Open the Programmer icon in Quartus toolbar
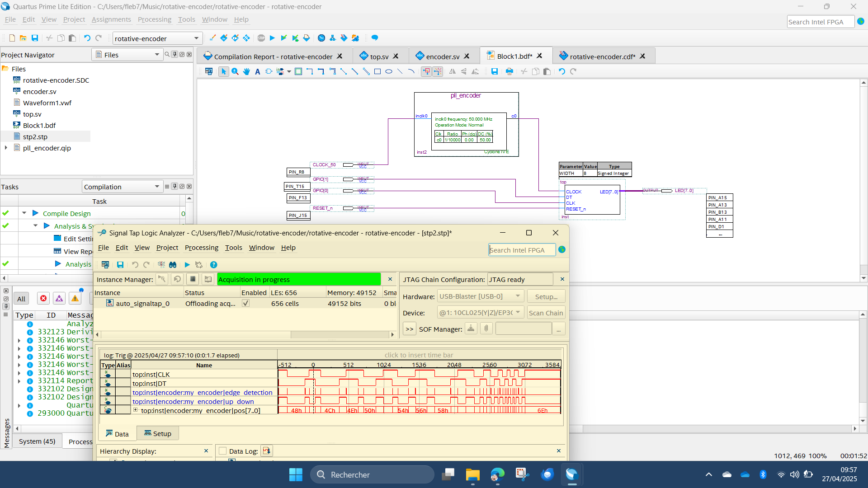Screen dimensions: 868x488 coord(344,38)
